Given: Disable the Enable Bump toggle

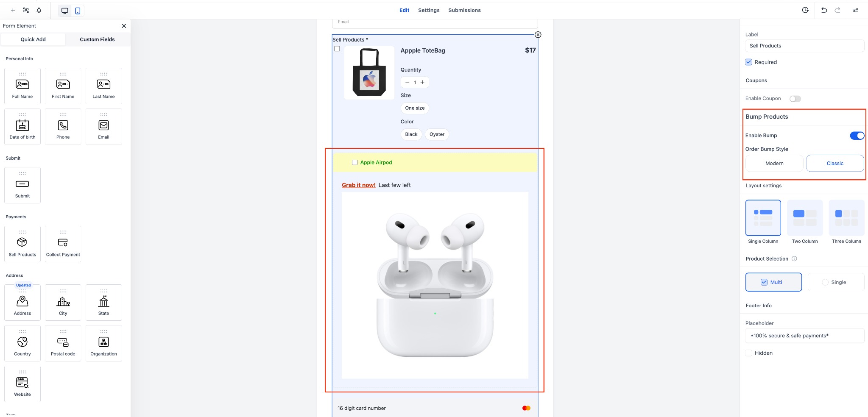Looking at the screenshot, I should [x=857, y=136].
